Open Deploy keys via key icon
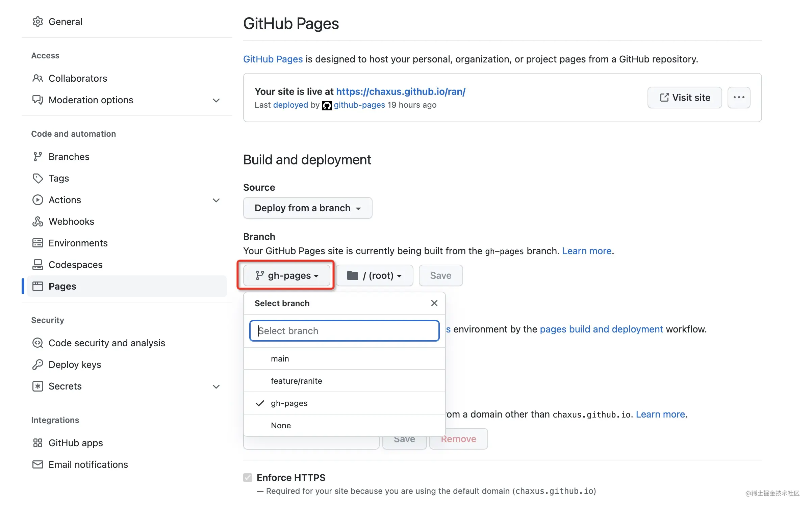The image size is (812, 509). (x=37, y=365)
